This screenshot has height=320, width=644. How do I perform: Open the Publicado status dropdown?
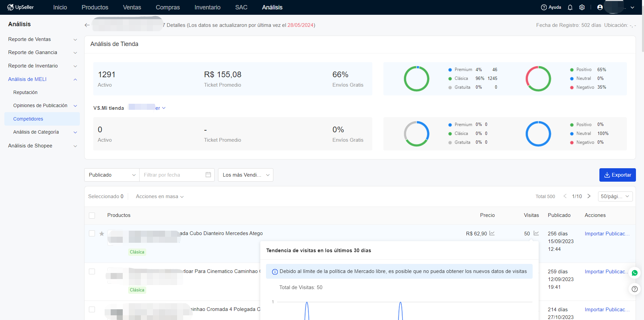pos(112,175)
